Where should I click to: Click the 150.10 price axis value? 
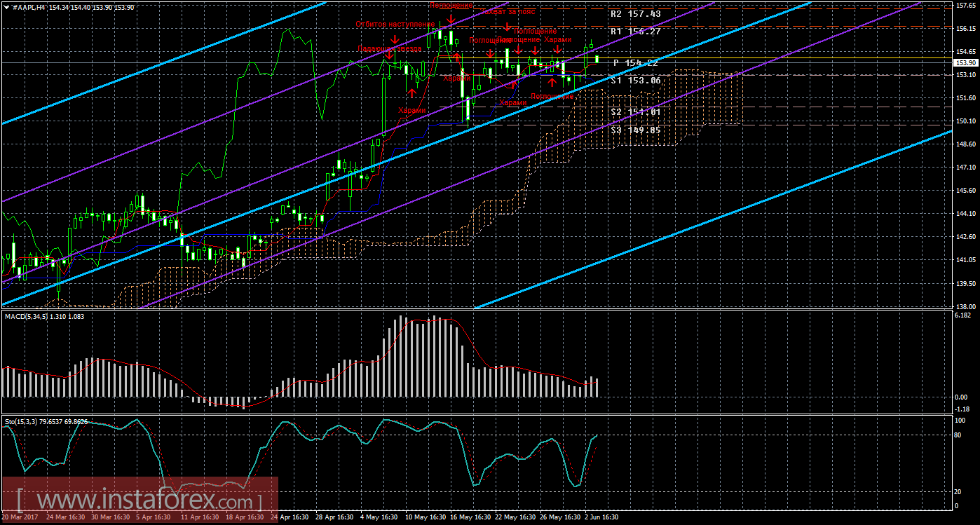coord(965,121)
